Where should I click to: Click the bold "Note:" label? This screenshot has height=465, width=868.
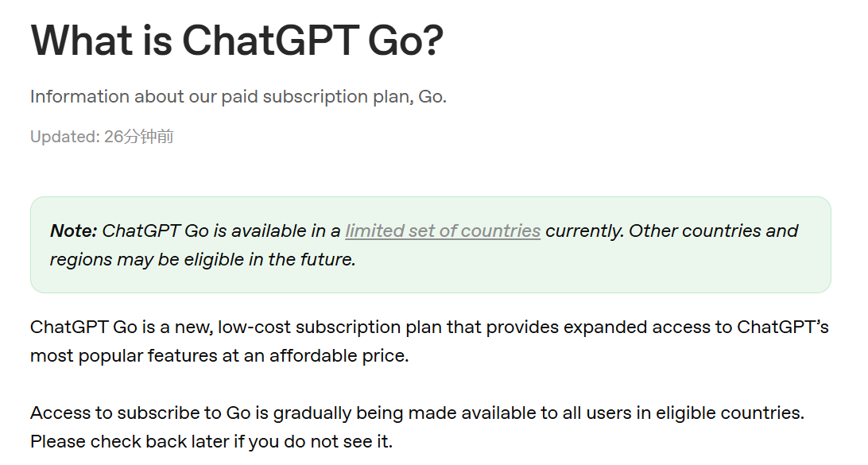[73, 231]
